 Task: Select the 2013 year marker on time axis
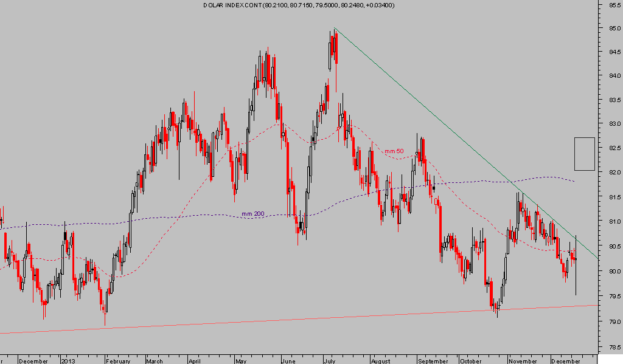(x=68, y=360)
